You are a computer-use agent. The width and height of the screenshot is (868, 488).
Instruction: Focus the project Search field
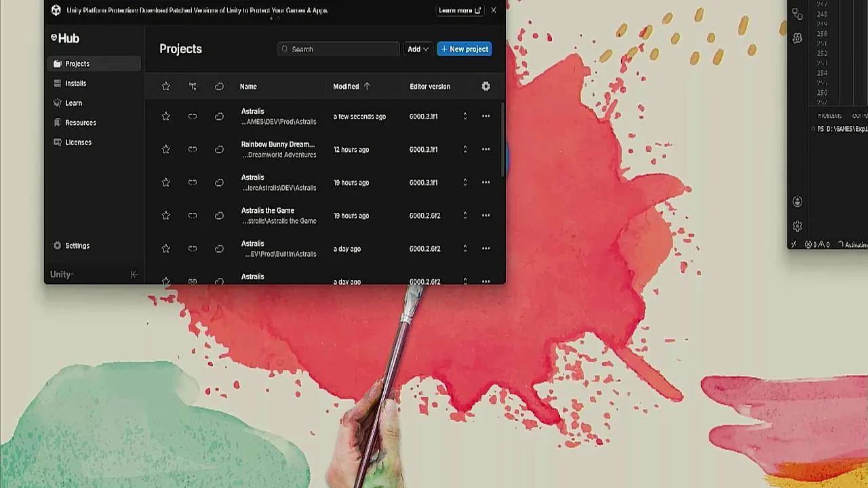point(338,49)
